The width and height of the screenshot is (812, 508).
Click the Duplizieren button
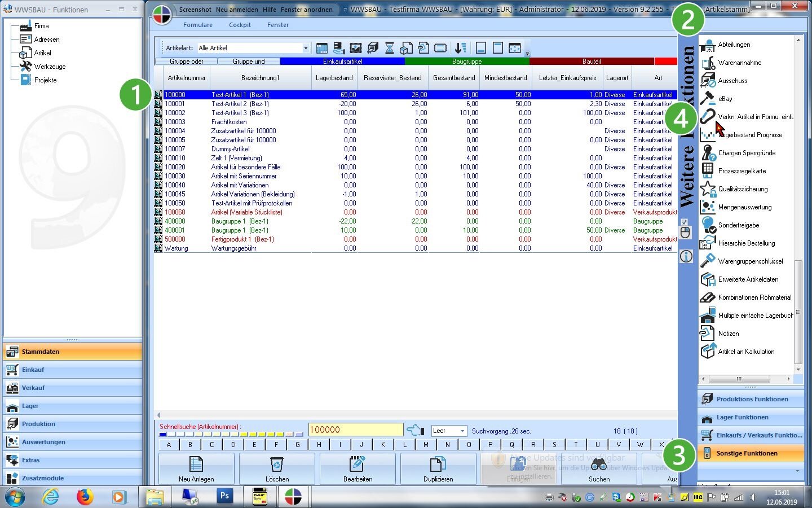(438, 468)
